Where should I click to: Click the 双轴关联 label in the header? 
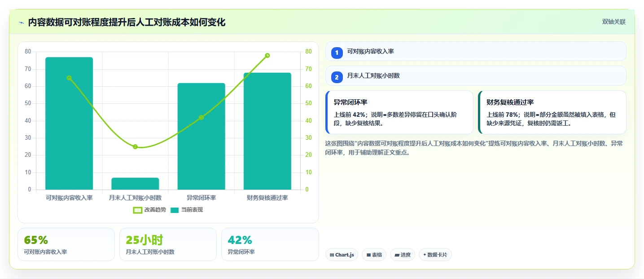(x=614, y=22)
